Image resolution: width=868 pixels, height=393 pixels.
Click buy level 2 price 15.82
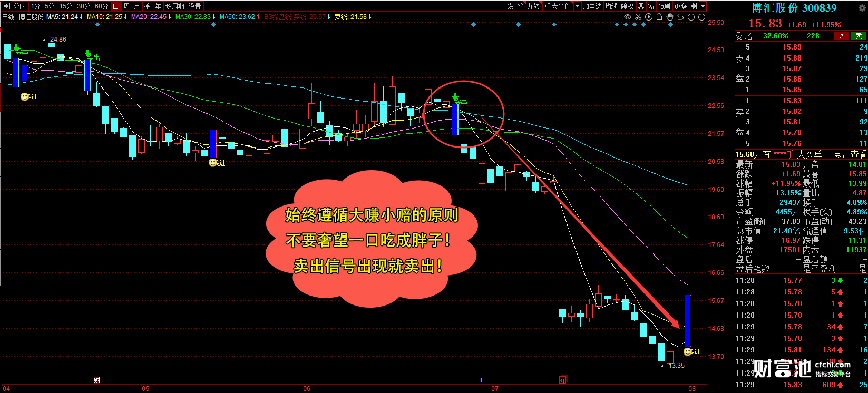(x=792, y=112)
